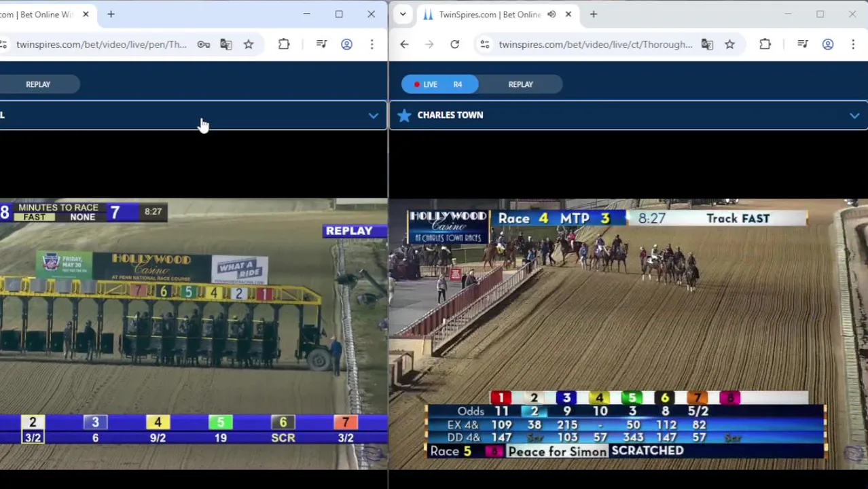Favorite Charles Town with the star icon
This screenshot has width=868, height=489.
tap(404, 115)
